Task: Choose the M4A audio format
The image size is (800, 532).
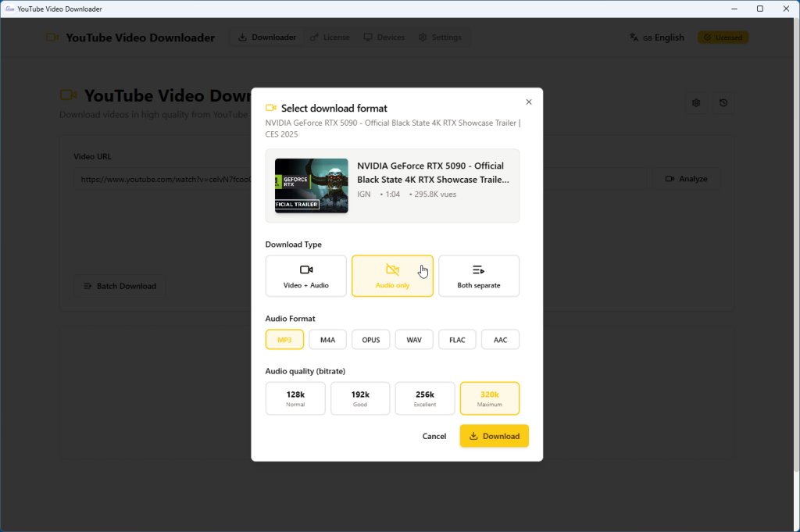Action: tap(327, 339)
